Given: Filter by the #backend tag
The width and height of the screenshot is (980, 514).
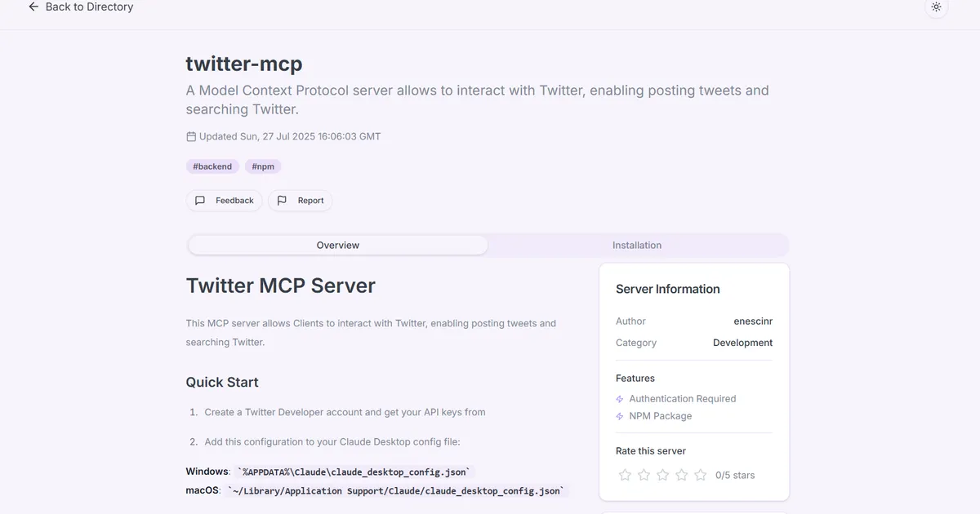Looking at the screenshot, I should click(x=212, y=166).
